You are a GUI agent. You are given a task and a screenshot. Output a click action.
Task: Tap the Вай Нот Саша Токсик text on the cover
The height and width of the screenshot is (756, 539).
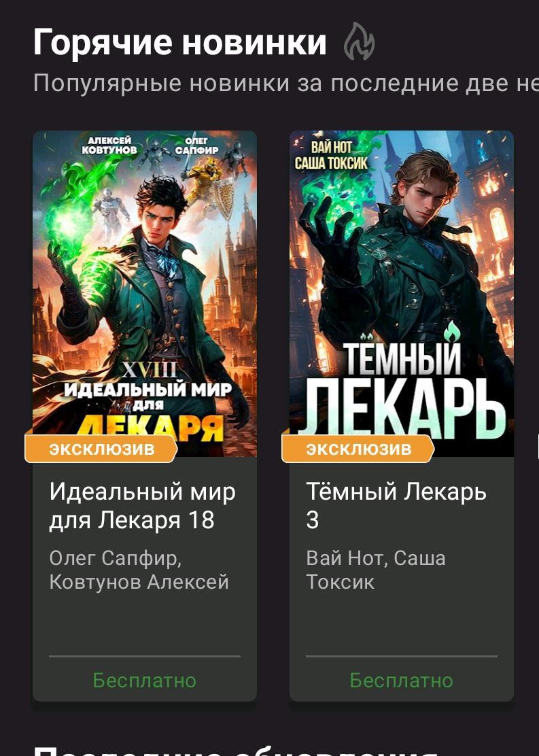coord(331,155)
